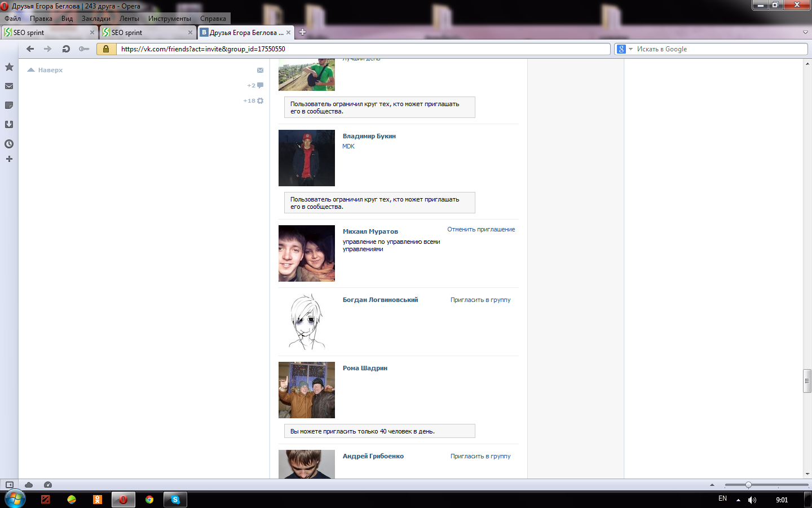
Task: Open the Вид menu
Action: click(67, 19)
